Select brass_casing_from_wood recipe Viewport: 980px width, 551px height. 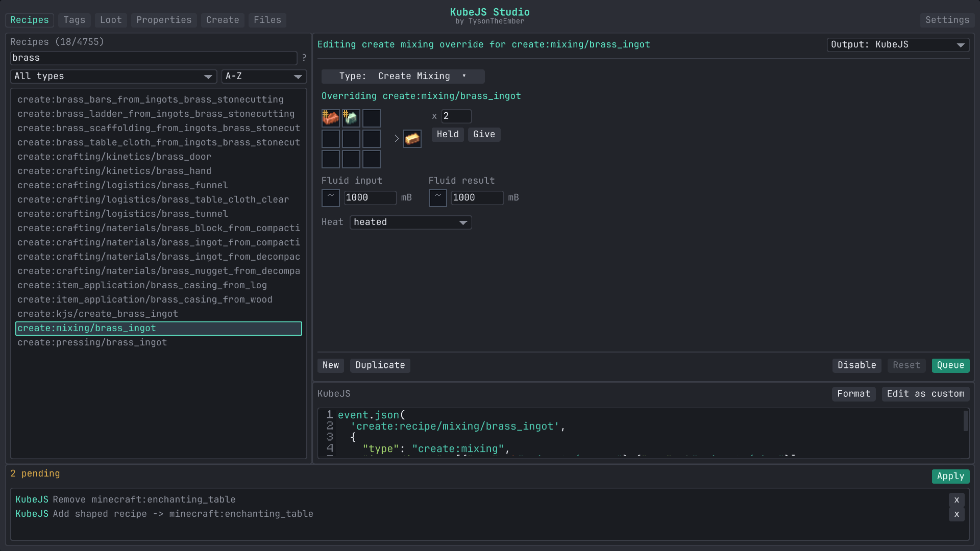[x=159, y=300]
